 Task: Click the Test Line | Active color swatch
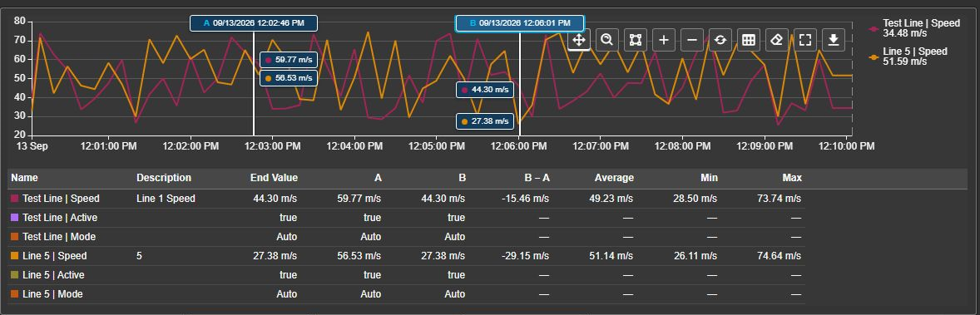click(15, 218)
